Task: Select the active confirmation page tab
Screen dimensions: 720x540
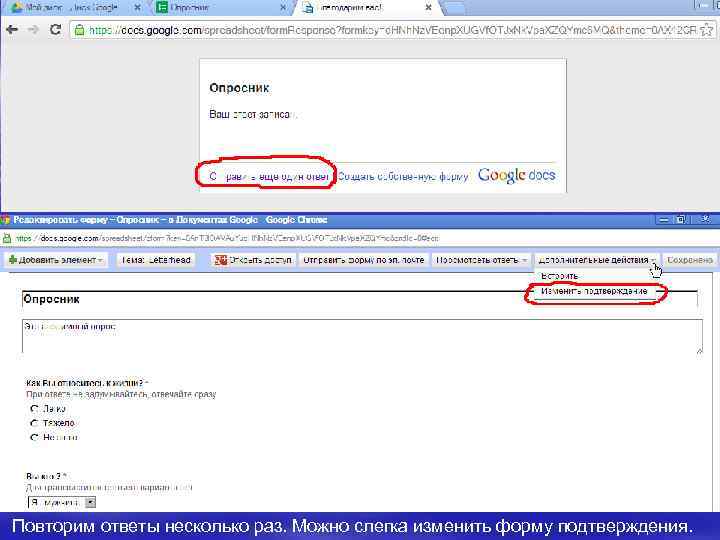Action: (x=367, y=8)
